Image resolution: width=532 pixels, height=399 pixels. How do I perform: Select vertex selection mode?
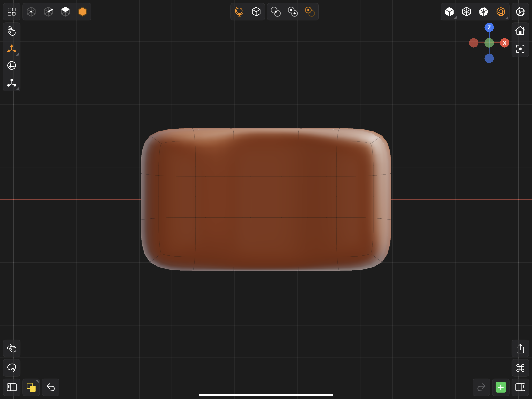(31, 11)
